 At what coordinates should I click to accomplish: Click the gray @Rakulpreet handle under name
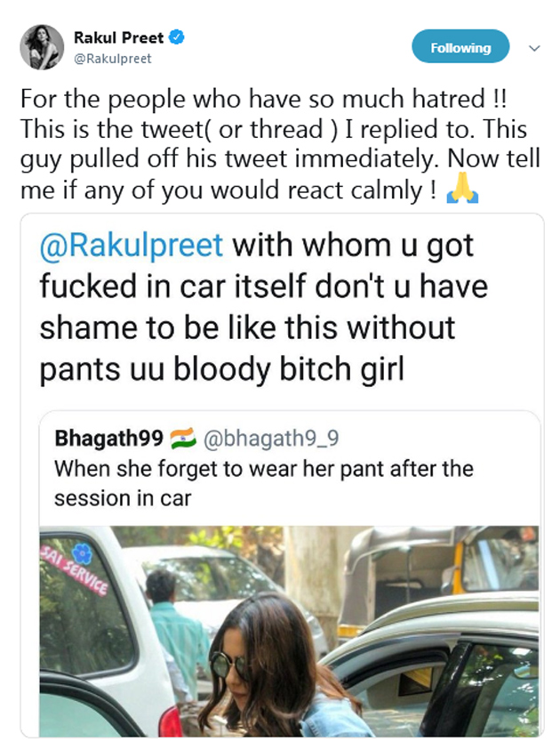pos(113,59)
